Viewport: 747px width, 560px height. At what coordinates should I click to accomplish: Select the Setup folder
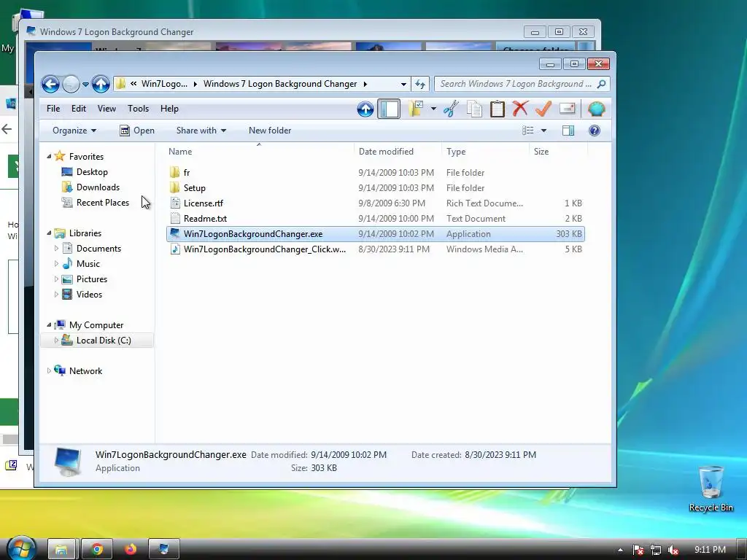click(x=376, y=187)
